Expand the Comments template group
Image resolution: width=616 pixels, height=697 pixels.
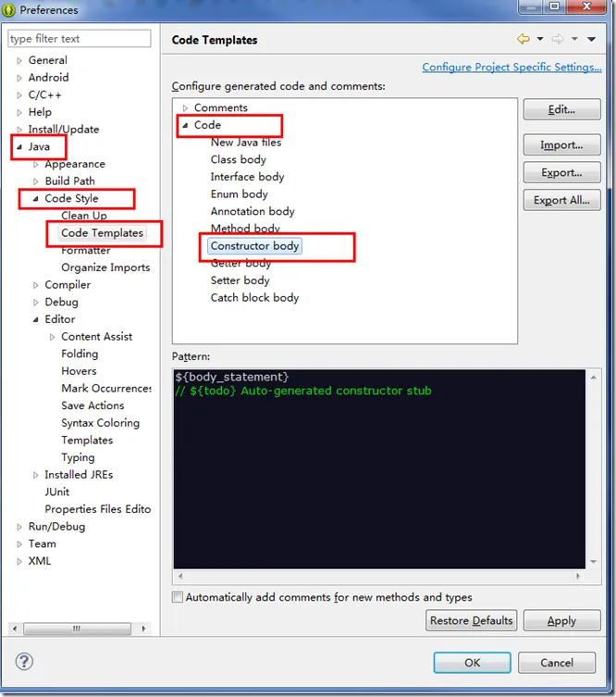click(x=185, y=108)
